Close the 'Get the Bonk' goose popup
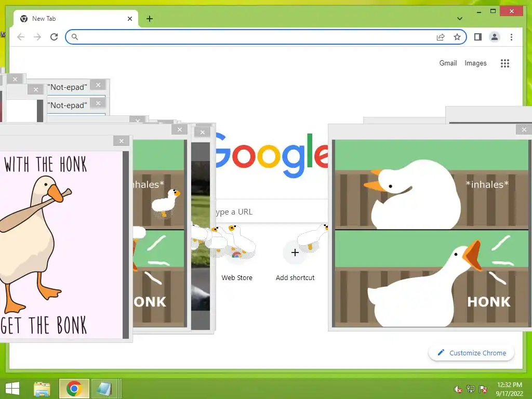Image resolution: width=532 pixels, height=399 pixels. tap(122, 141)
